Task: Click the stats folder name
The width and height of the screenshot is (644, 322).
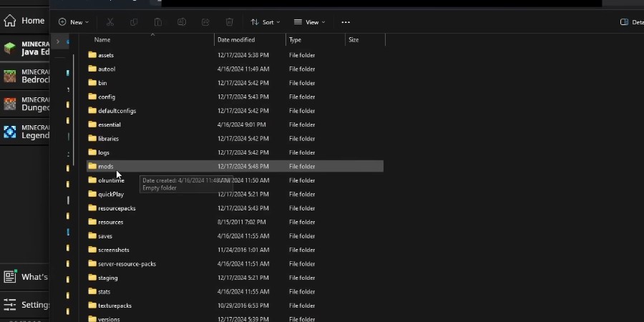Action: pos(104,292)
